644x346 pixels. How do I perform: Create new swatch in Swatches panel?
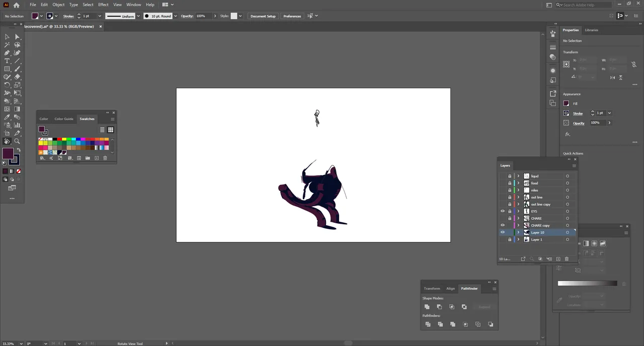(x=97, y=158)
